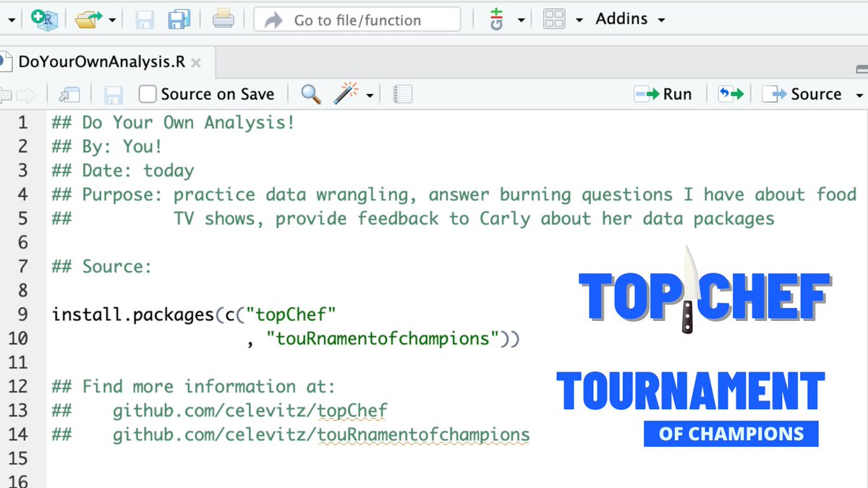868x488 pixels.
Task: Click line number 6 in the gutter
Action: click(x=22, y=242)
